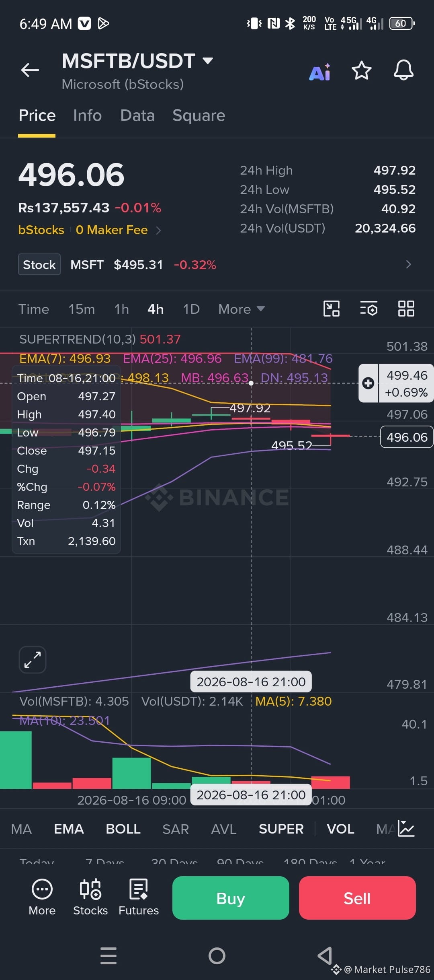Open the Stocks icon in bottom bar
The height and width of the screenshot is (980, 434).
pyautogui.click(x=90, y=898)
